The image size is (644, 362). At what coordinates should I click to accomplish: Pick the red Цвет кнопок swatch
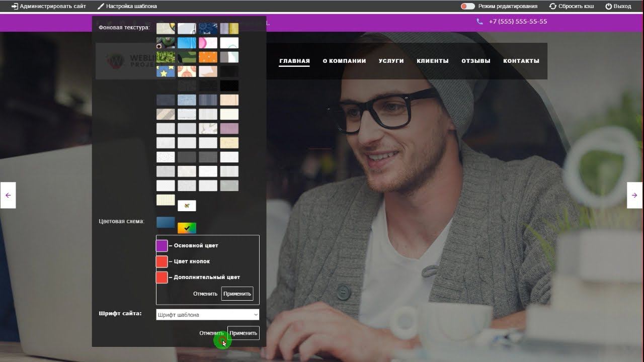162,261
